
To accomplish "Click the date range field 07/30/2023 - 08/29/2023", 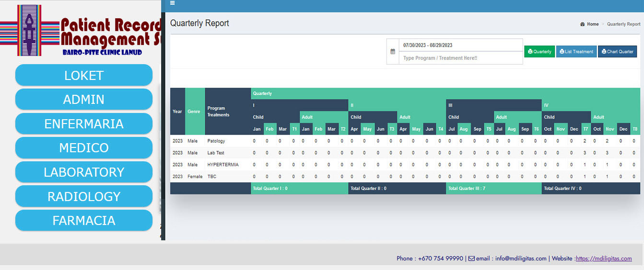I will pos(460,45).
